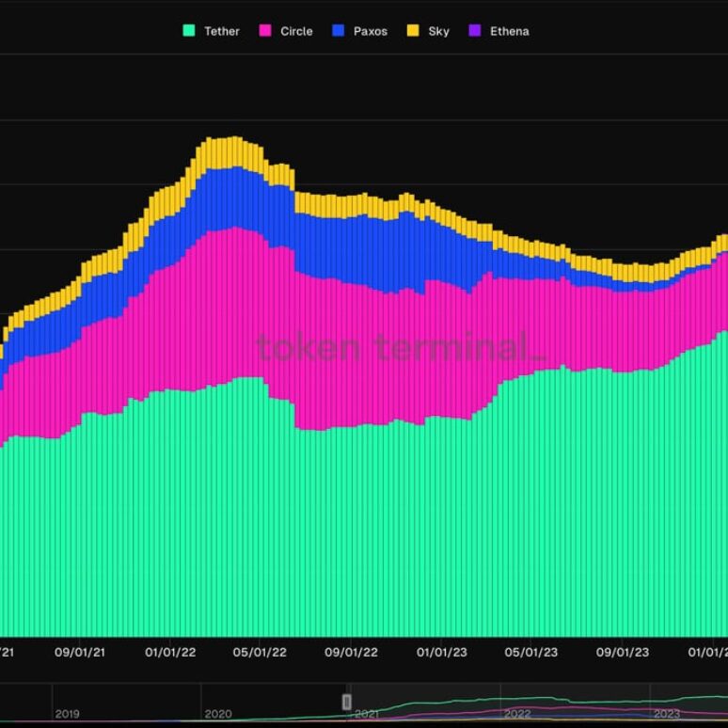This screenshot has height=728, width=728.
Task: Click the purple Ethena legend swatch
Action: pos(475,31)
